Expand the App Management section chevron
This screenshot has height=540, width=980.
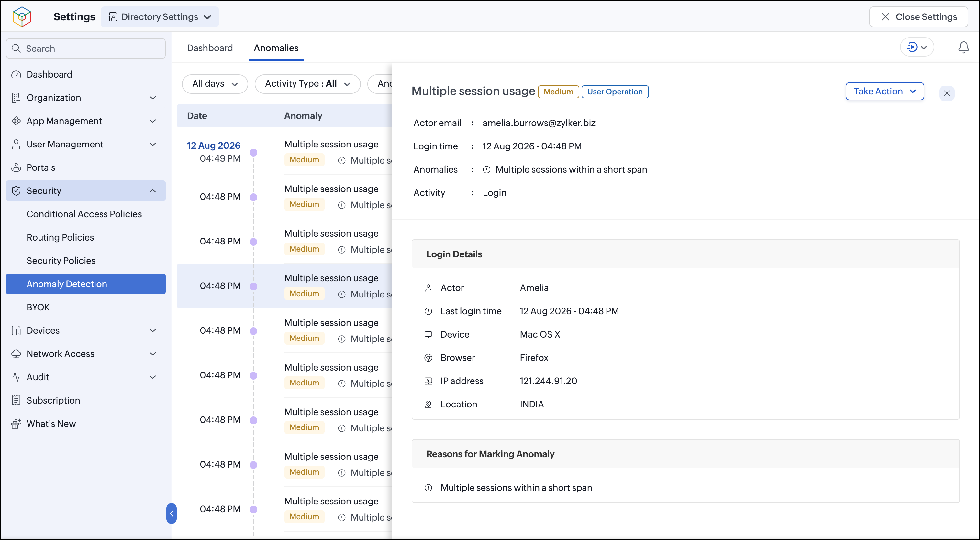pyautogui.click(x=153, y=121)
